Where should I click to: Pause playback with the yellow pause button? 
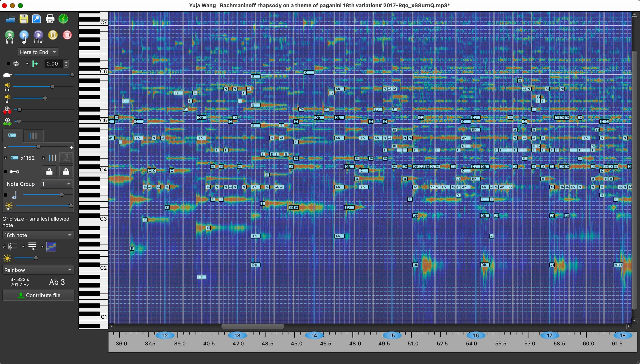click(52, 35)
